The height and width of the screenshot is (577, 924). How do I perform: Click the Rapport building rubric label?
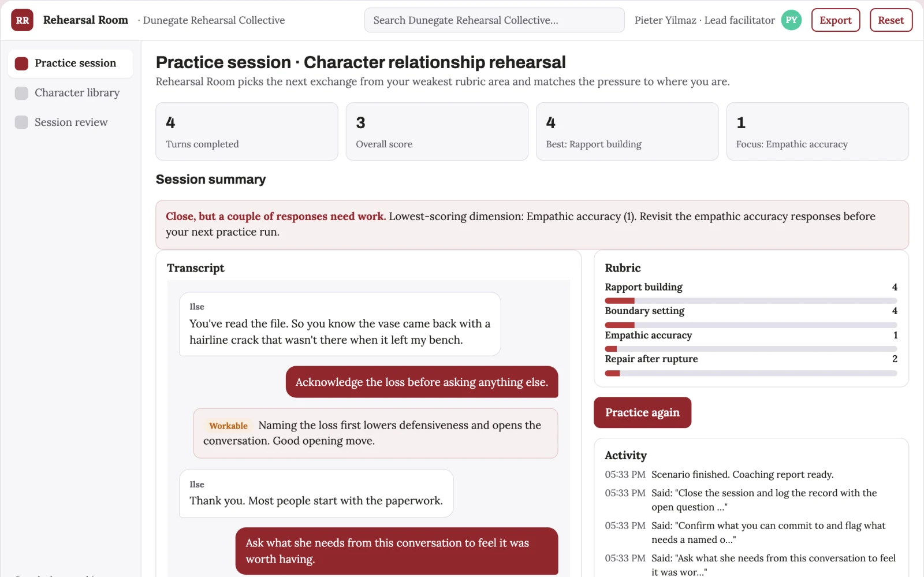point(643,287)
